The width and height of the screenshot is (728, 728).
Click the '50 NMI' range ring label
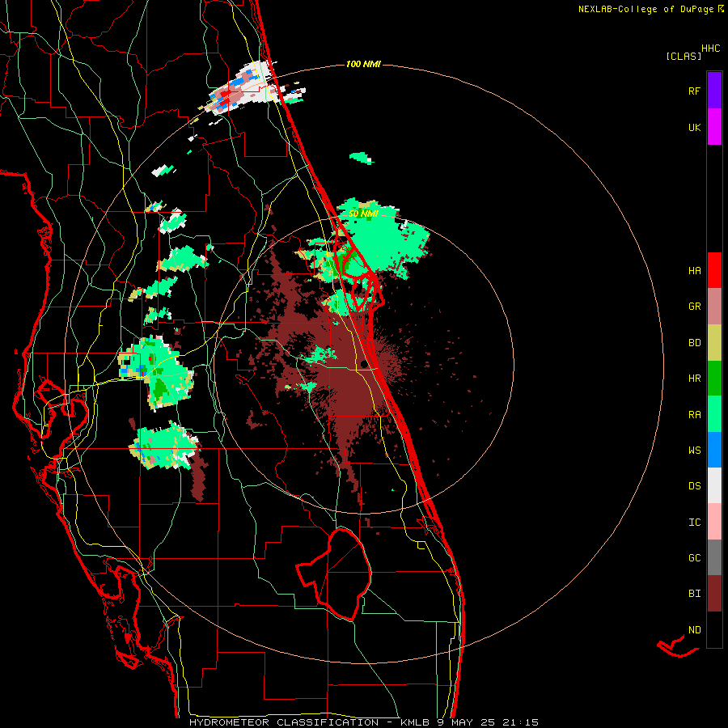point(363,214)
